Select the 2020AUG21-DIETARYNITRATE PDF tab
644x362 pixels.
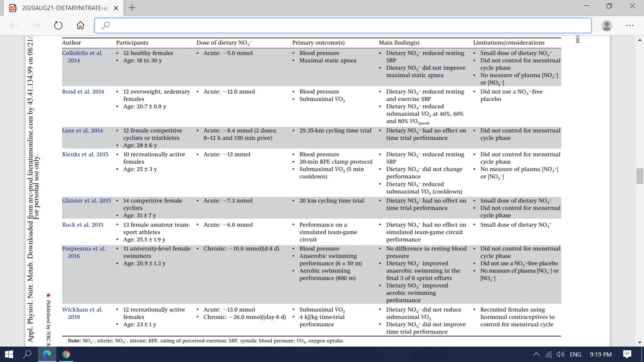point(64,8)
